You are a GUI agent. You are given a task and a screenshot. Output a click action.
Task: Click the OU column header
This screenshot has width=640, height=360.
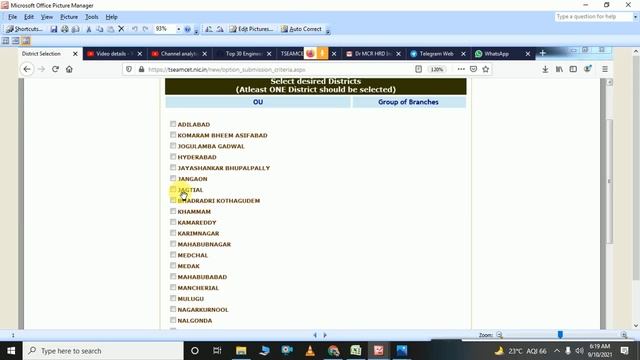pos(258,102)
